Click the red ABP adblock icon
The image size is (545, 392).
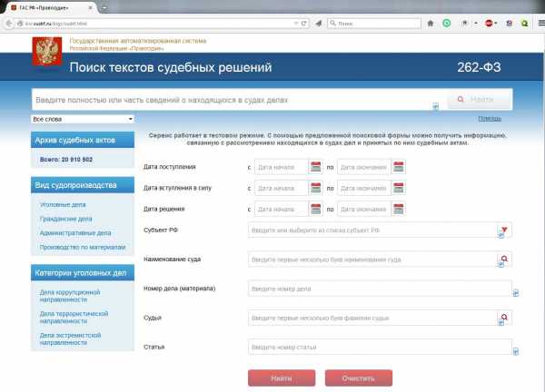coord(489,24)
